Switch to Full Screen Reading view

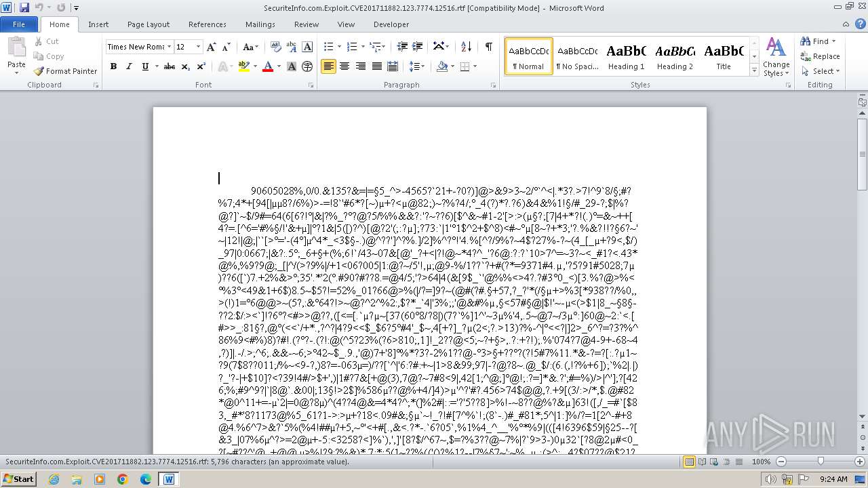pos(702,462)
